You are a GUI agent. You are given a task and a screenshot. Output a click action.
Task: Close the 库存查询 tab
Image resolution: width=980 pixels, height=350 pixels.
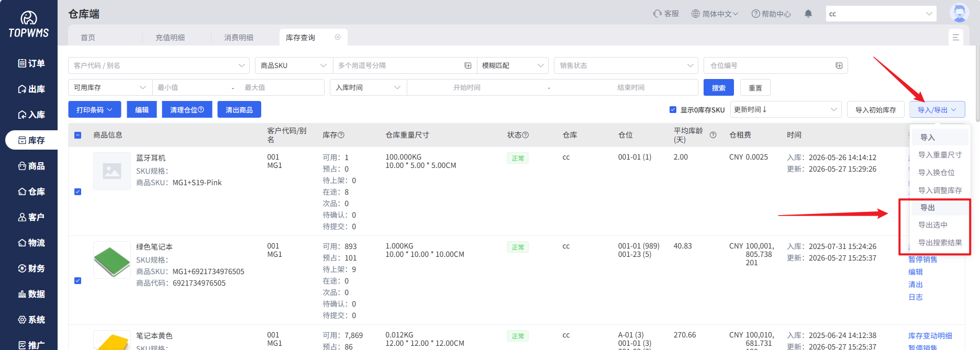coord(338,37)
